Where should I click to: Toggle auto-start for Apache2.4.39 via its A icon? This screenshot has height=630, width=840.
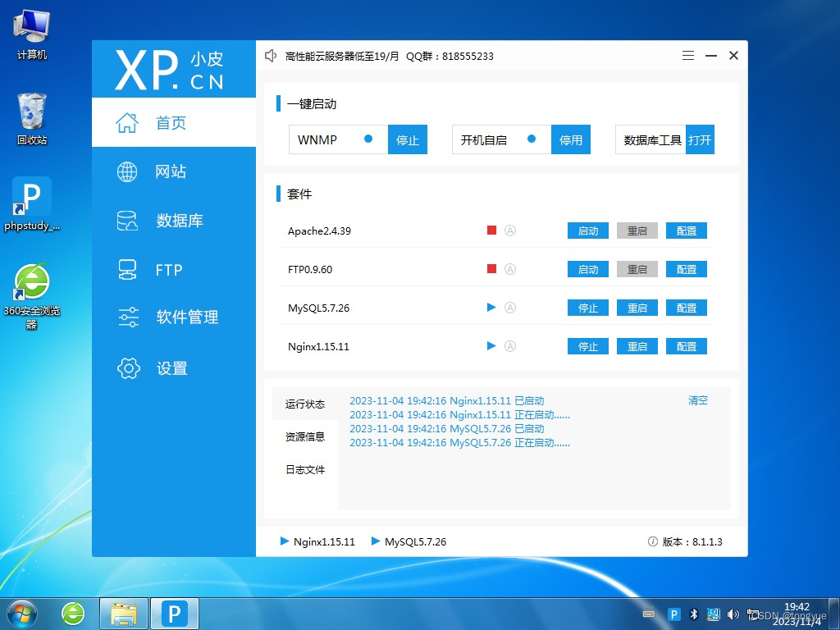click(511, 231)
